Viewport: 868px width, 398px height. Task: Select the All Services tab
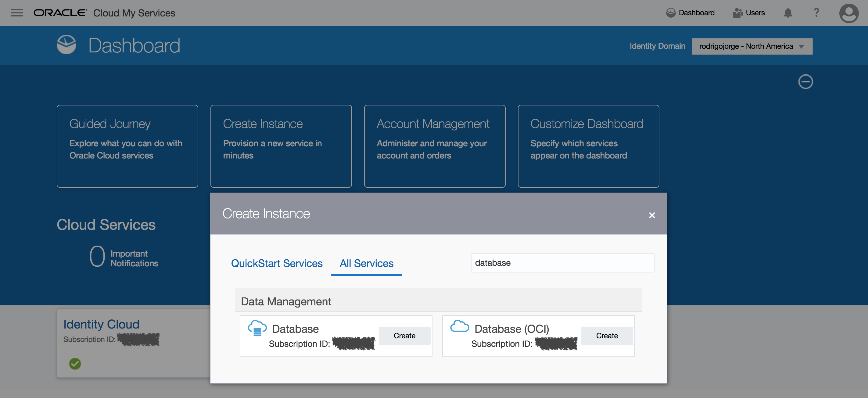[366, 263]
